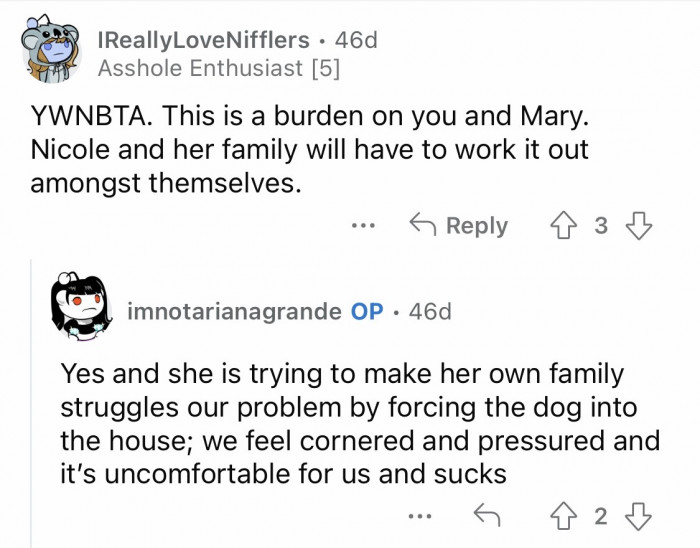Open more options on the YWNBTA comment
This screenshot has width=700, height=548.
point(363,226)
